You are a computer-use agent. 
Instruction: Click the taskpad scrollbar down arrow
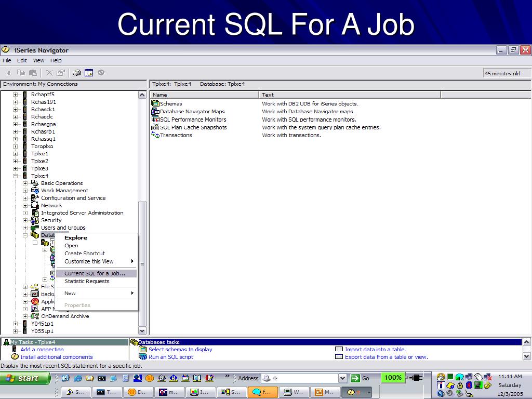[527, 356]
